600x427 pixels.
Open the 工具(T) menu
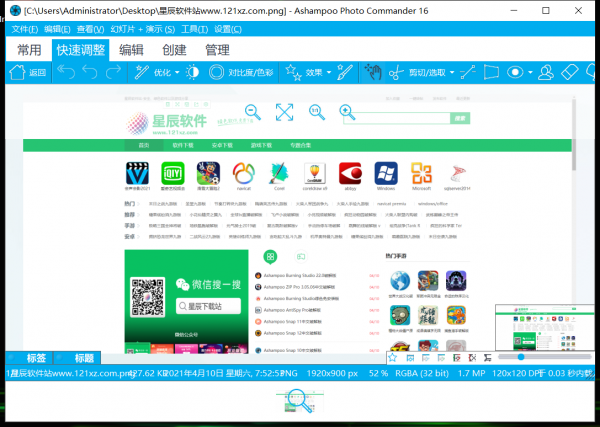pyautogui.click(x=194, y=29)
